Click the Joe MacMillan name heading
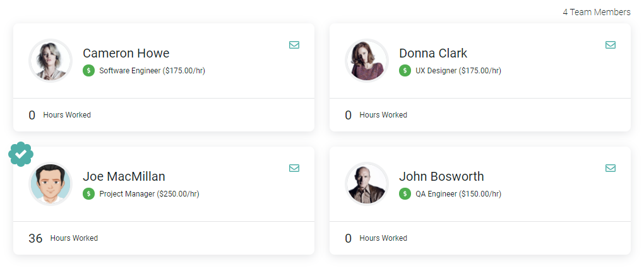 pyautogui.click(x=124, y=176)
